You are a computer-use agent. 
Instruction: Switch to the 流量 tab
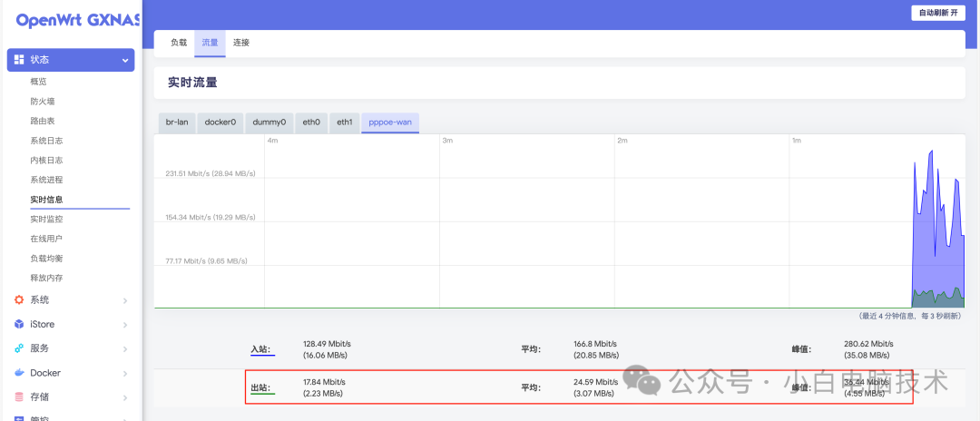click(210, 44)
